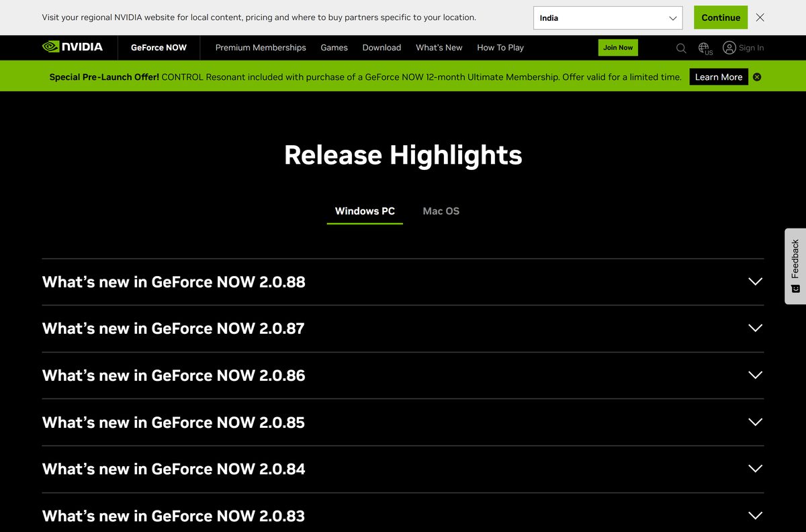806x532 pixels.
Task: Expand What's new in GeForce NOW 2.0.84
Action: (x=403, y=469)
